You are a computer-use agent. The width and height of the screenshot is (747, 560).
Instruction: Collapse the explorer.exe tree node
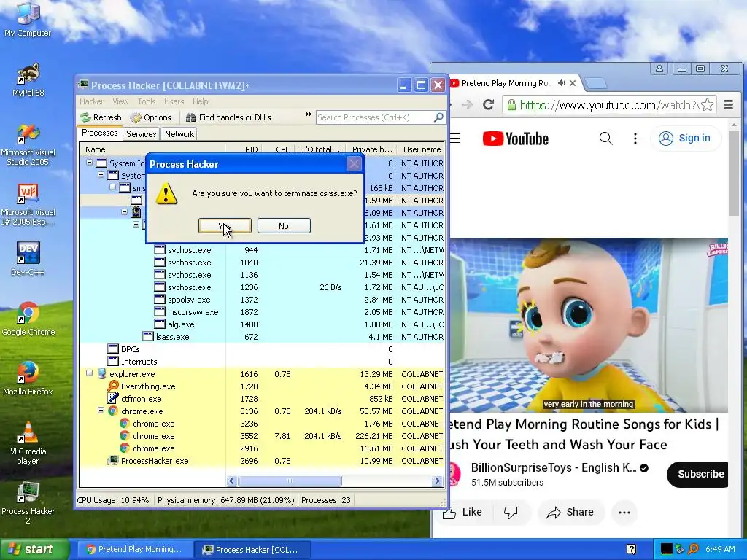89,374
